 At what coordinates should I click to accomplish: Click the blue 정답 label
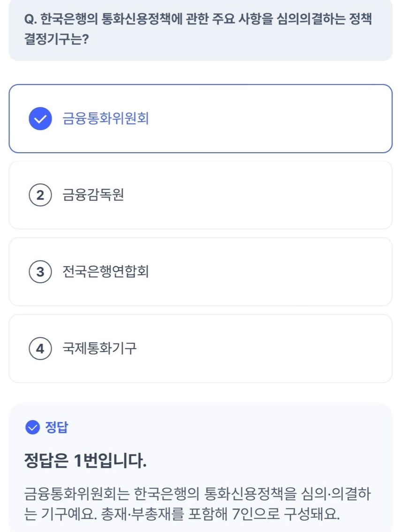[56, 427]
